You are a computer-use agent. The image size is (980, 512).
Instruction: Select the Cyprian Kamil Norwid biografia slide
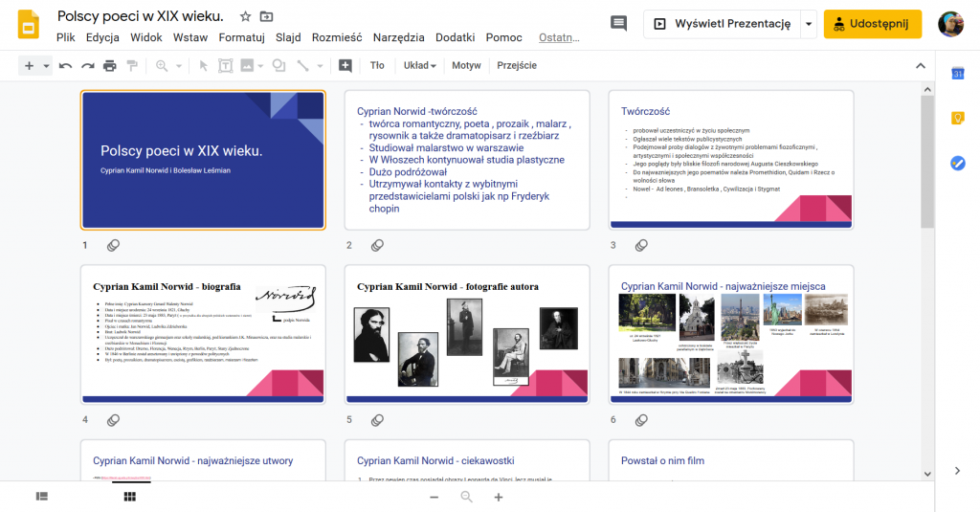pyautogui.click(x=202, y=333)
